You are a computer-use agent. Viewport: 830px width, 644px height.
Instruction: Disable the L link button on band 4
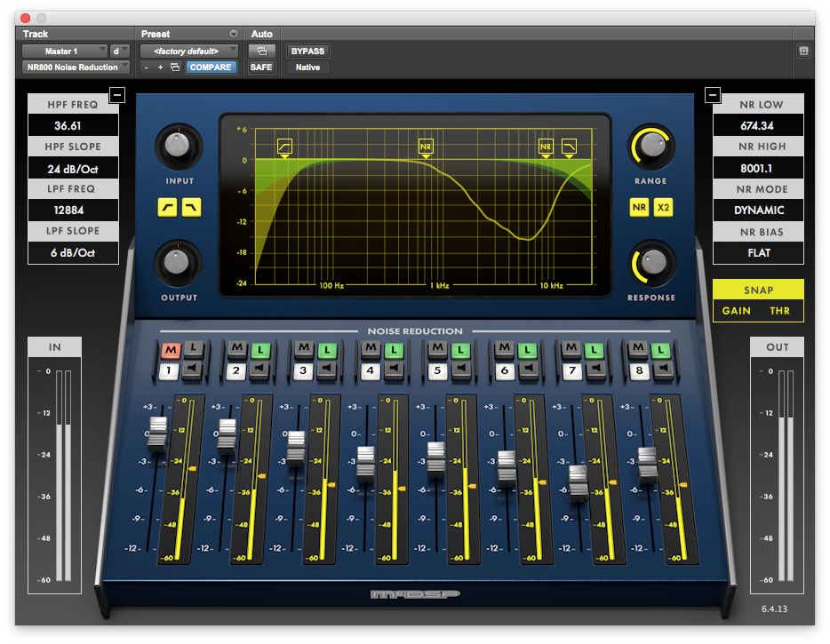click(x=394, y=349)
